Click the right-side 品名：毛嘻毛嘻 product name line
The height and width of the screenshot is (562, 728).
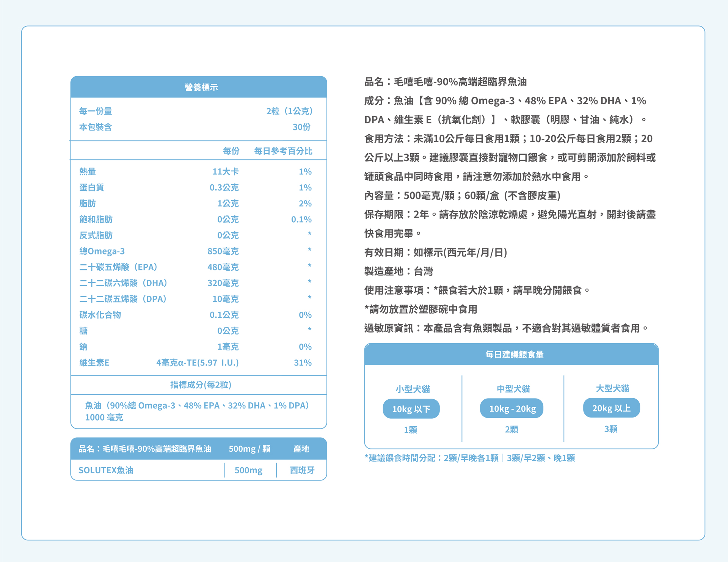click(x=446, y=82)
